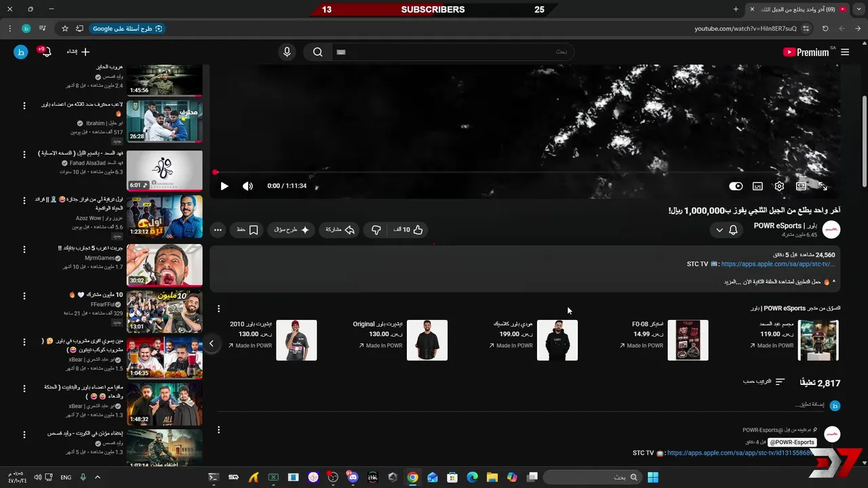Screen dimensions: 868x488
Task: Click the red video progress bar start
Action: [216, 172]
